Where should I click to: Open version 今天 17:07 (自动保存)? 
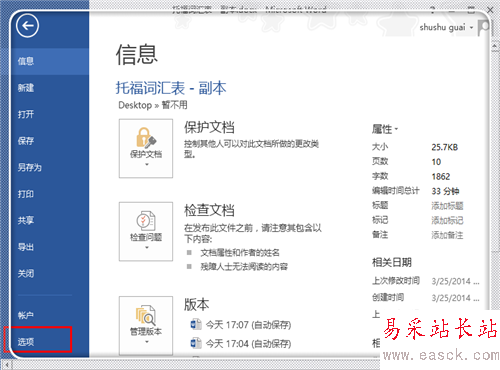(x=248, y=325)
